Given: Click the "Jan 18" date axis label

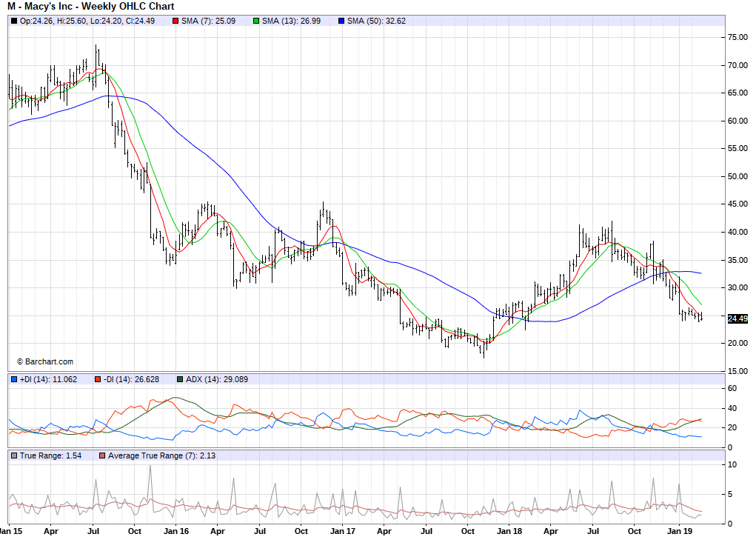Looking at the screenshot, I should click(x=509, y=531).
